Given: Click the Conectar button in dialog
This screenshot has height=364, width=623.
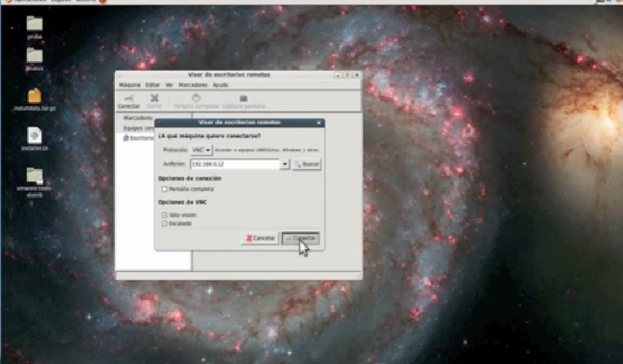Looking at the screenshot, I should (x=301, y=238).
